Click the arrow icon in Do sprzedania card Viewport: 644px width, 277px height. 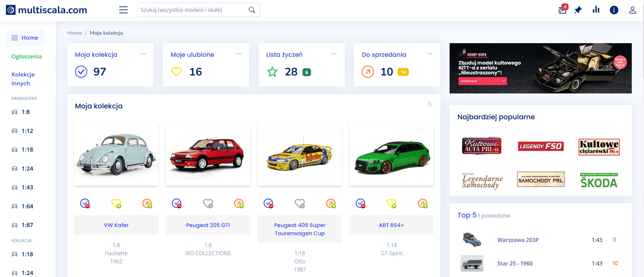coord(368,72)
